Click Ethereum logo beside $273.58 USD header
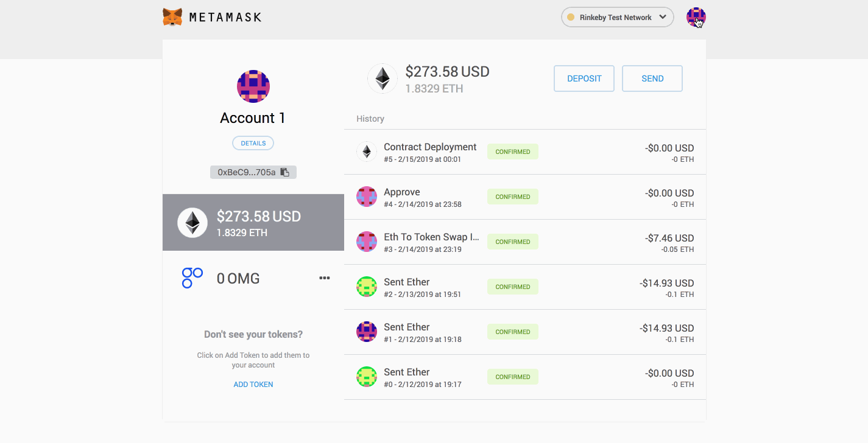The width and height of the screenshot is (868, 443). pyautogui.click(x=383, y=78)
